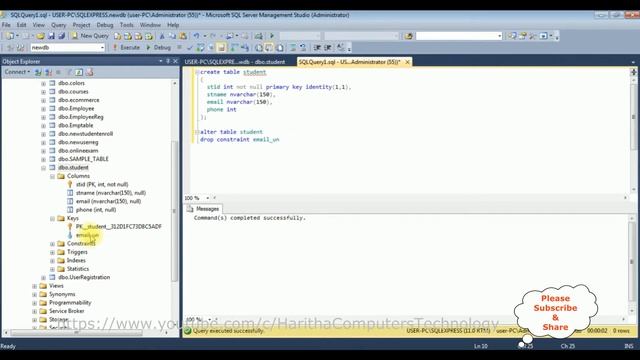Open the newdb database dropdown

pos(102,47)
